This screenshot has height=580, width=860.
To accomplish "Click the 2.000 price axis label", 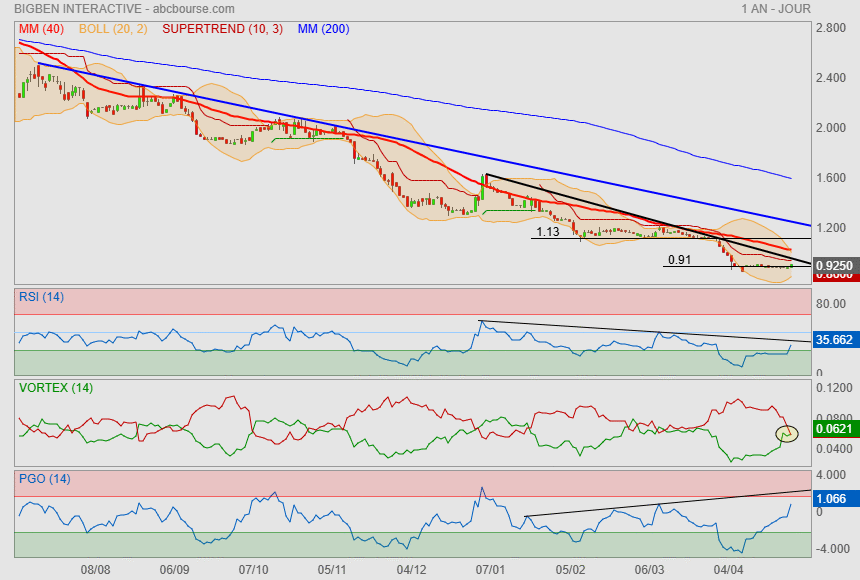I will click(831, 128).
